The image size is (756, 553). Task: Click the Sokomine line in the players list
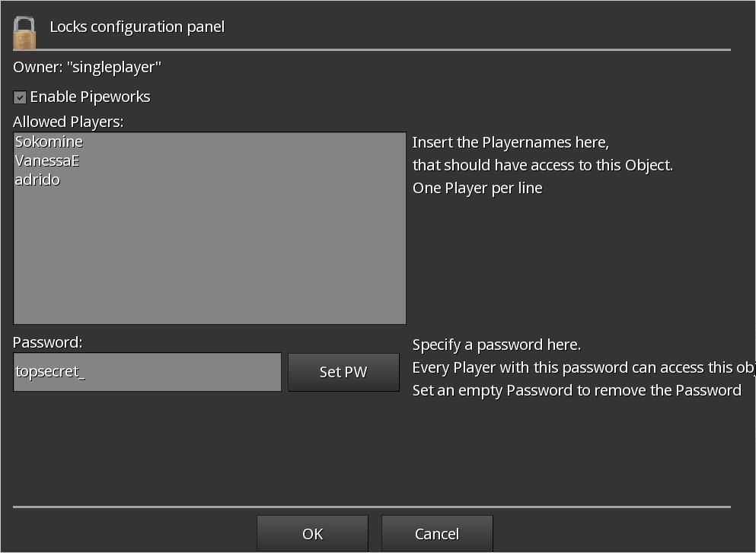tap(49, 141)
